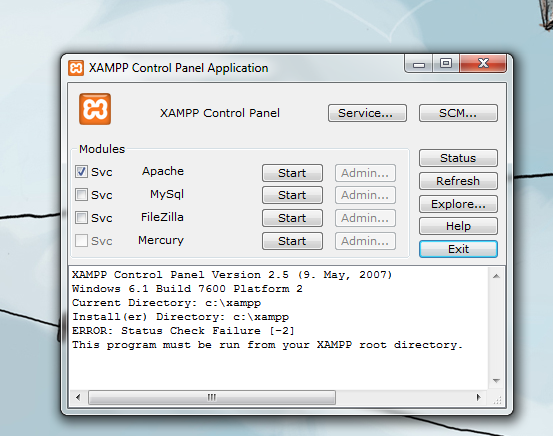Click the log scroll-left arrow

(78, 398)
